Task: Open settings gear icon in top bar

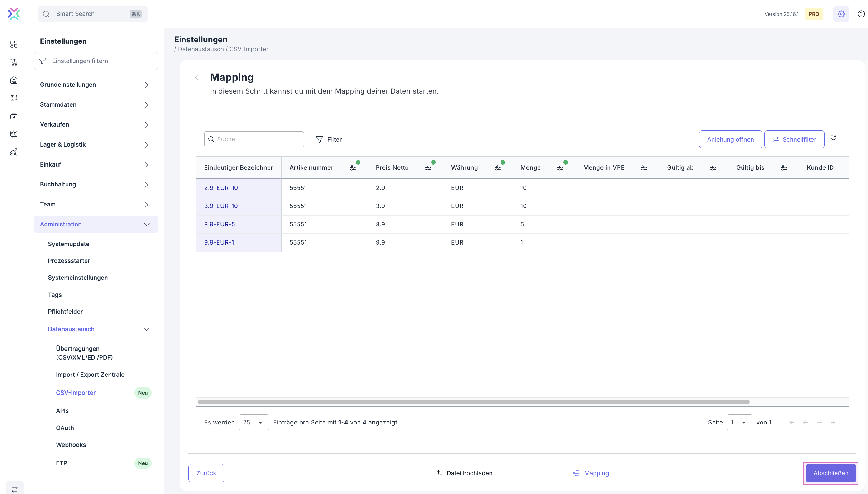Action: click(x=841, y=14)
